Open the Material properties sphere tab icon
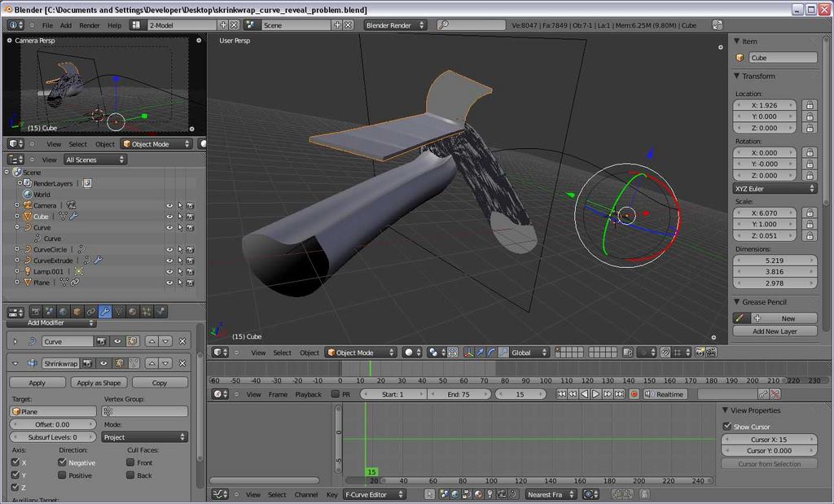This screenshot has width=834, height=504. [133, 312]
